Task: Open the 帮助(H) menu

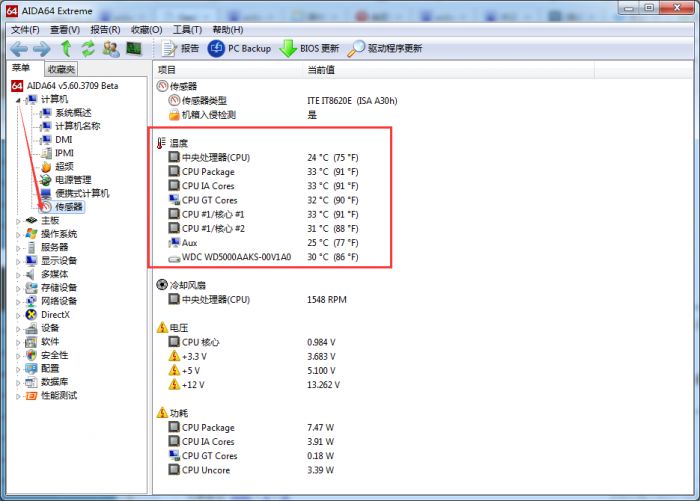Action: [x=228, y=30]
